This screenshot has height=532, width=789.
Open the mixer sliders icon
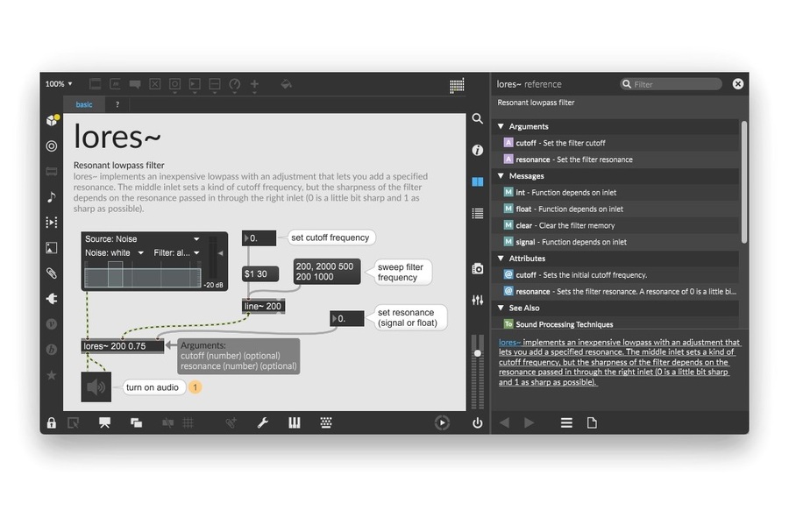coord(478,301)
